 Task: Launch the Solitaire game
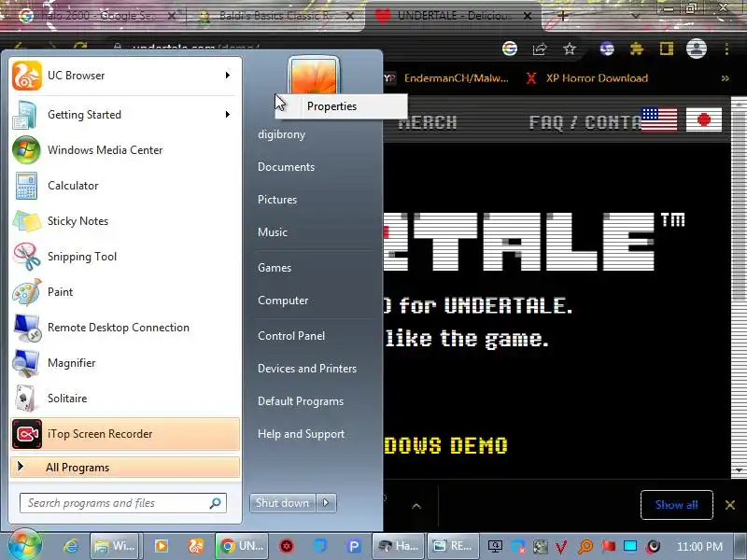click(124, 399)
